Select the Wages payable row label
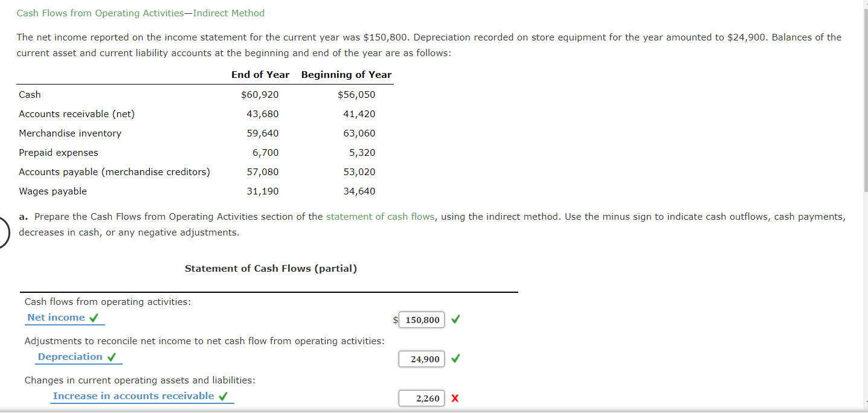The image size is (868, 413). tap(53, 191)
